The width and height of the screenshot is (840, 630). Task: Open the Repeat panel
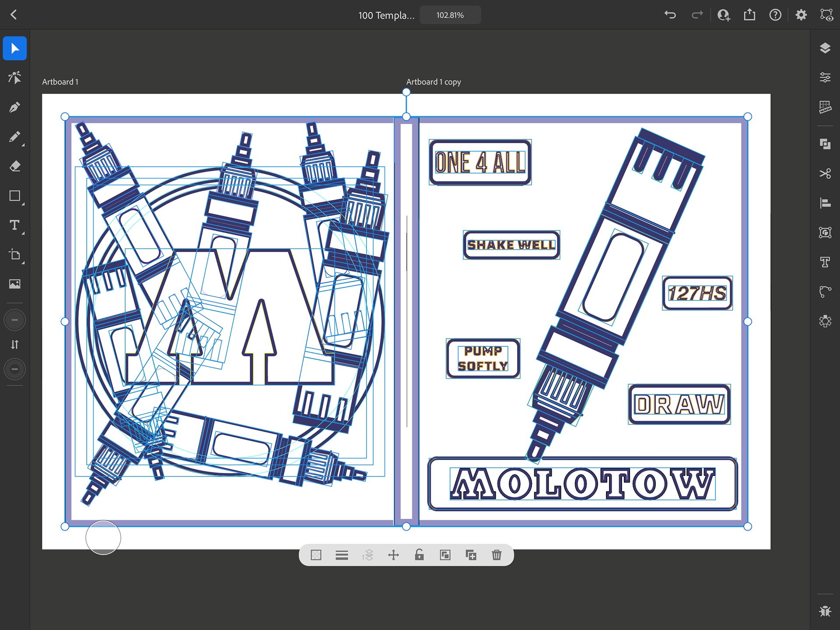click(x=825, y=232)
